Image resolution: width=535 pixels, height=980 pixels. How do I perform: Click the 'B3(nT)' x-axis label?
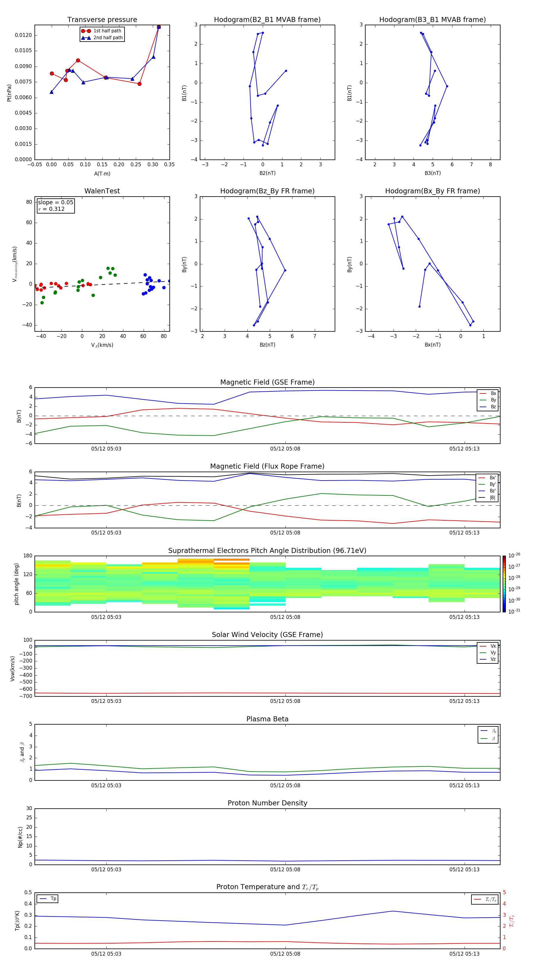point(432,173)
